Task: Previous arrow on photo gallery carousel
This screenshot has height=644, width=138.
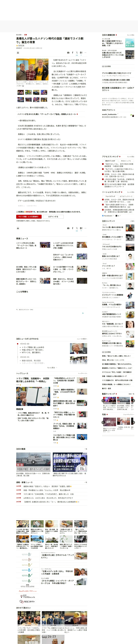Action: tap(103, 422)
